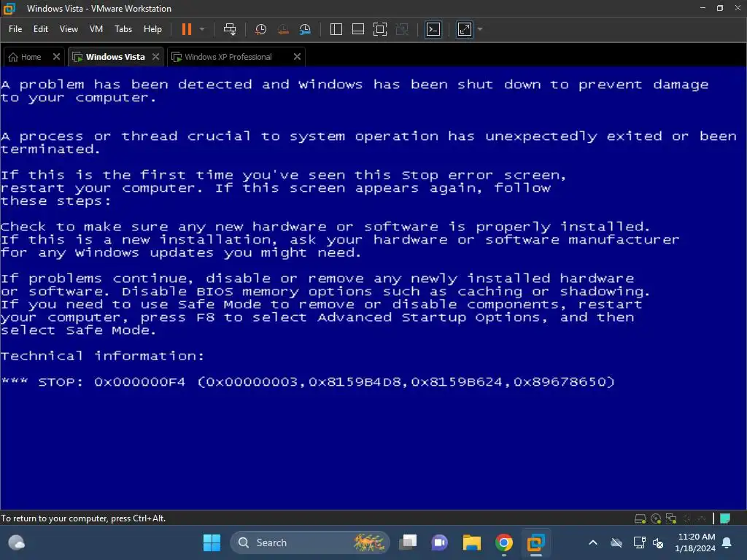747x560 pixels.
Task: Pause the virtual machine with the orange button
Action: (187, 29)
